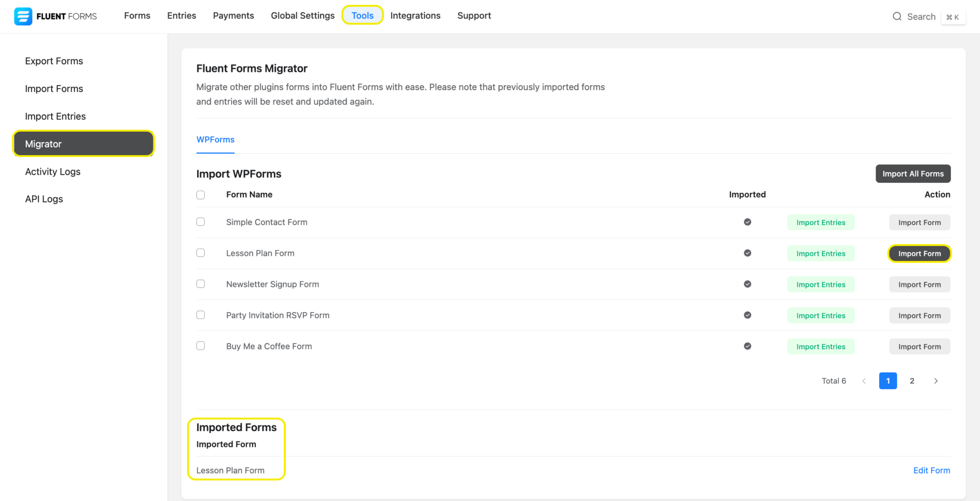Viewport: 980px width, 501px height.
Task: Check the select-all checkbox in the table header
Action: (200, 194)
